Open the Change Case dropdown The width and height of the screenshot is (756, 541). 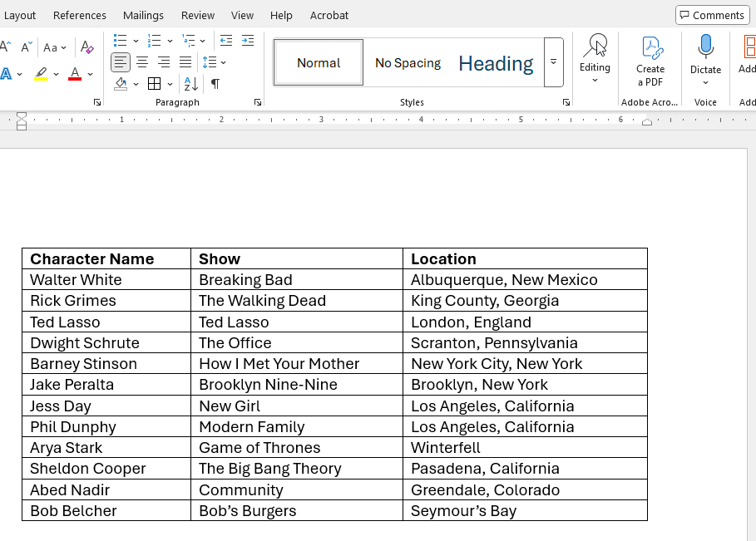tap(55, 47)
